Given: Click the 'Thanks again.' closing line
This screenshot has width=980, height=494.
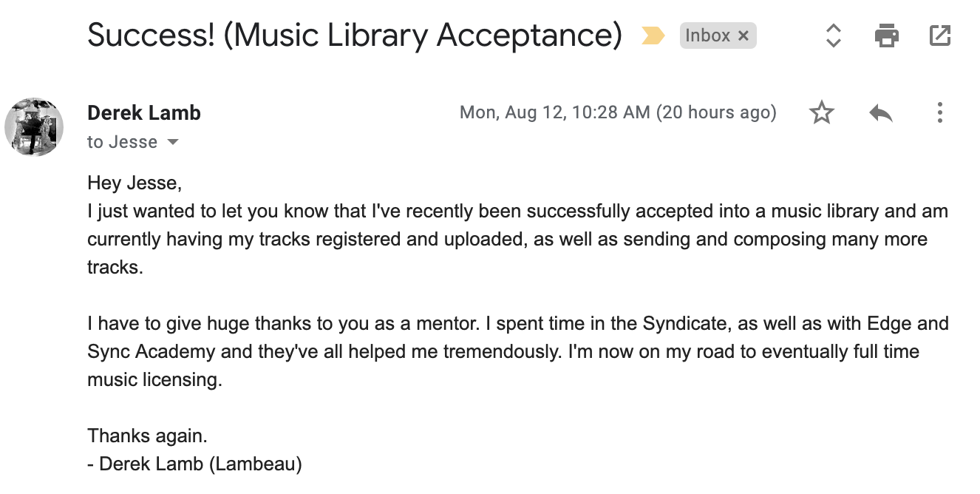Looking at the screenshot, I should pos(148,436).
